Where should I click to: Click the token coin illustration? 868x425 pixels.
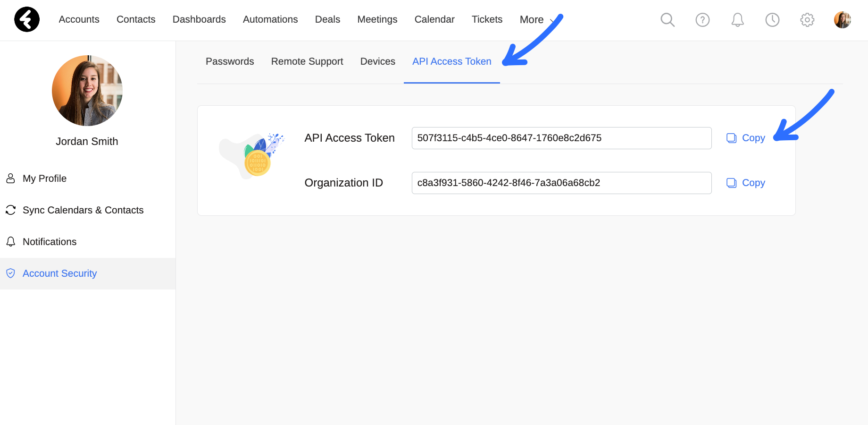tap(257, 163)
